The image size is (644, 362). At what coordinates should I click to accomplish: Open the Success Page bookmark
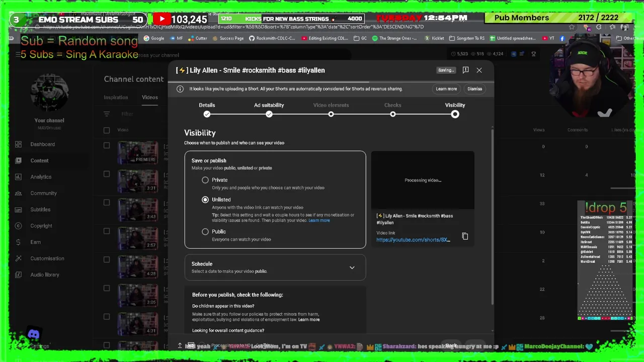pos(227,38)
